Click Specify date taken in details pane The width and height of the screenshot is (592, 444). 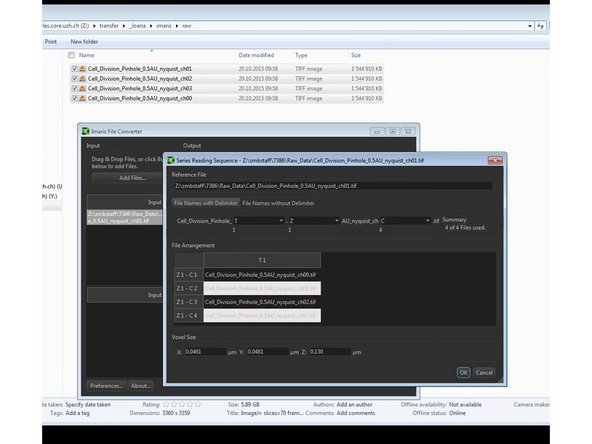88,404
